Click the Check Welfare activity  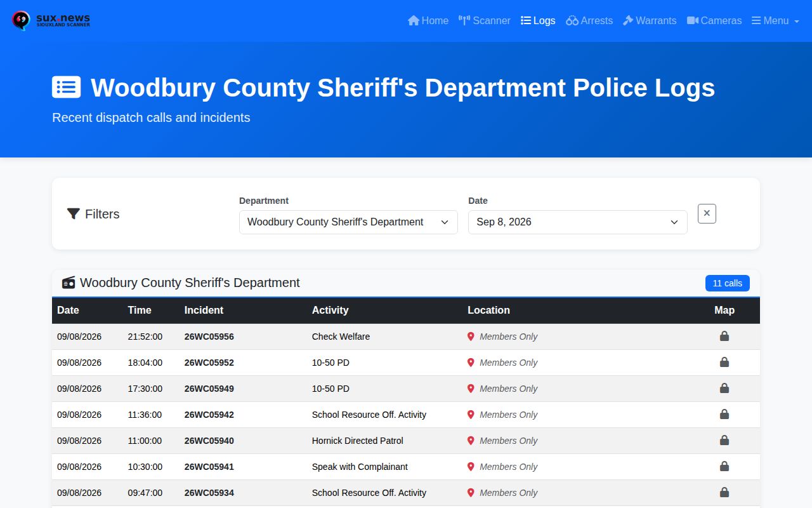click(x=341, y=337)
